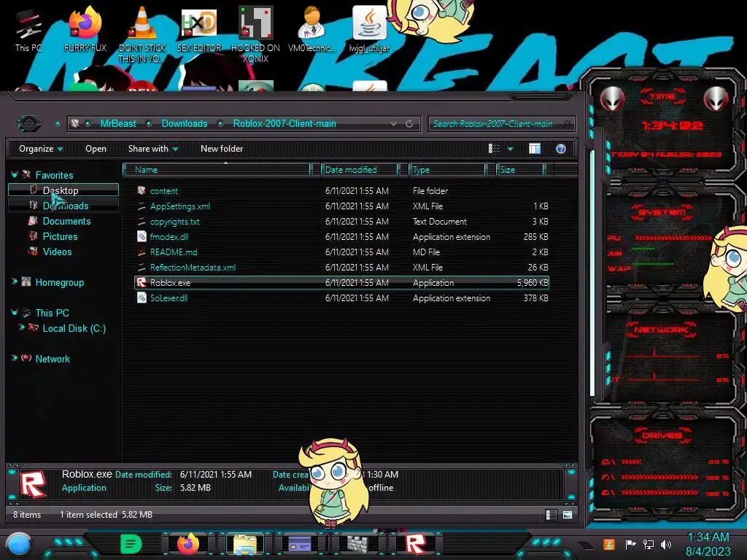Click the SciLexer.dll file icon
This screenshot has width=747, height=560.
coord(142,297)
